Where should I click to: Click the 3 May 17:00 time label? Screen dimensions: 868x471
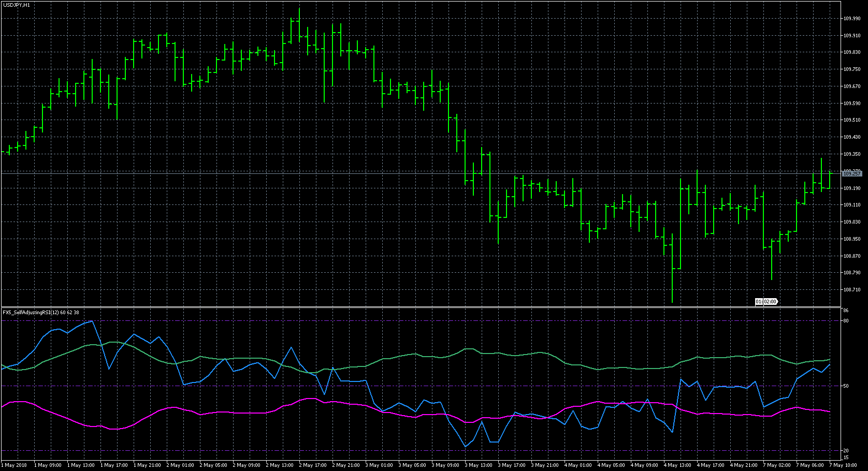[513, 465]
